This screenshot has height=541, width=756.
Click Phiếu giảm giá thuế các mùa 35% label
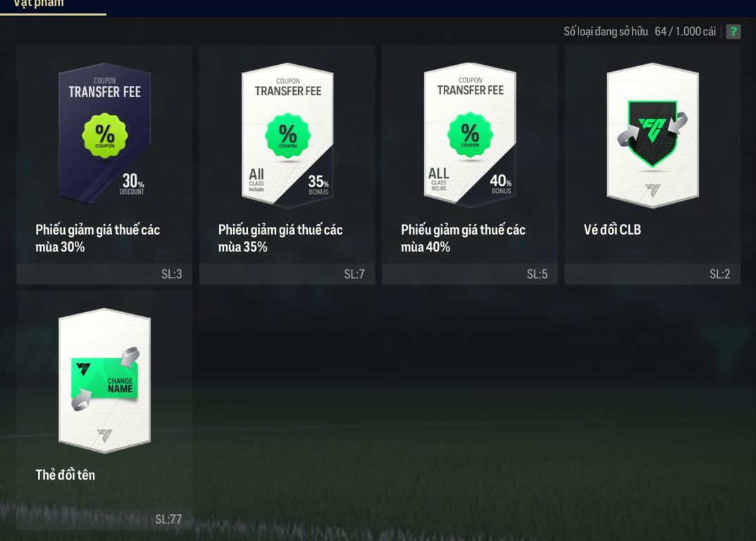[280, 238]
